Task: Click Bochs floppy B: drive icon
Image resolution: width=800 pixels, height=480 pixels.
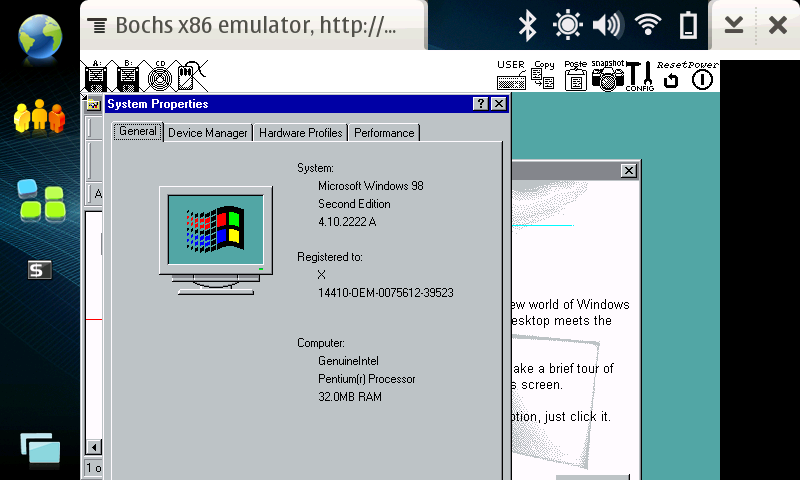Action: click(128, 76)
